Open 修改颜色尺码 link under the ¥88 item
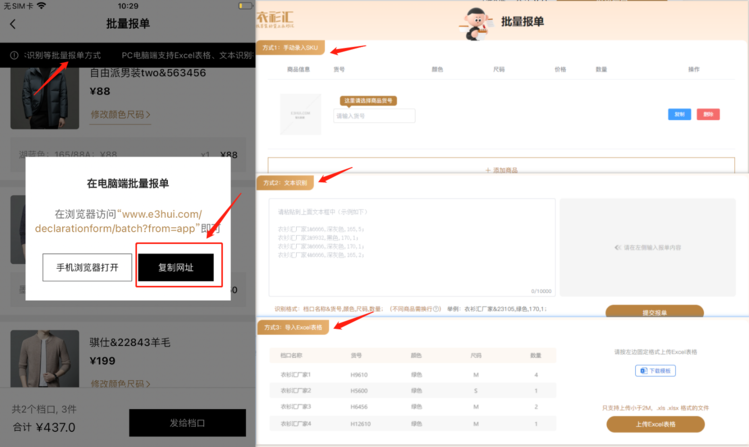Viewport: 749px width, 447px height. 120,115
